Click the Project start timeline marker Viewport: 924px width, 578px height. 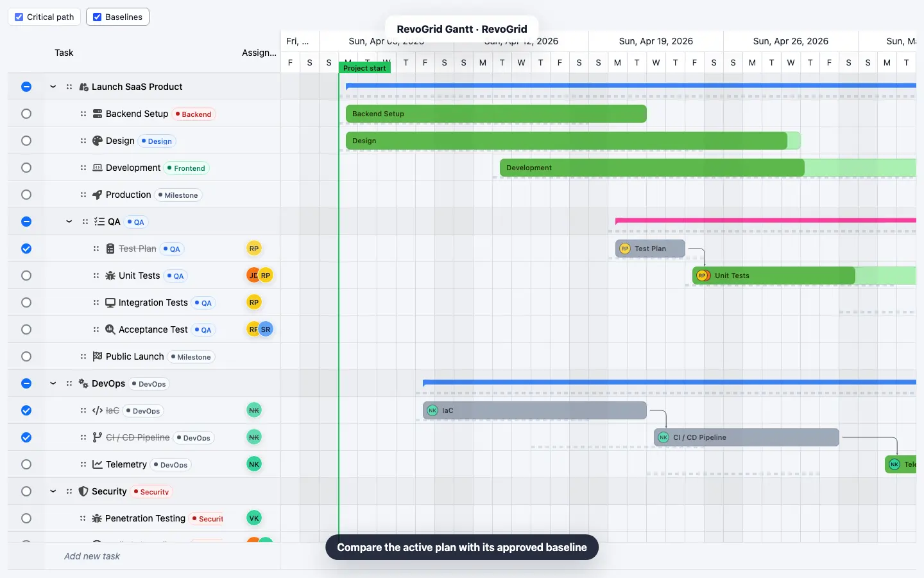click(364, 68)
